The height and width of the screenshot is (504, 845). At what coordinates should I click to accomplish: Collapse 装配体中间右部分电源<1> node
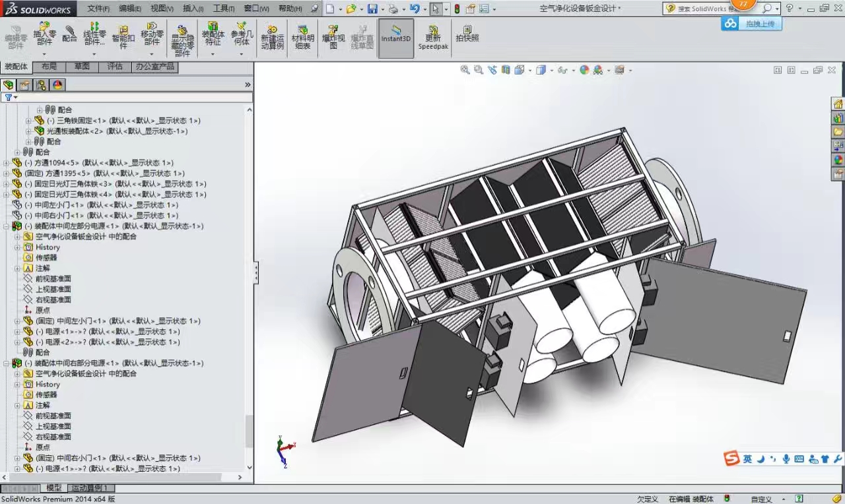[x=7, y=363]
